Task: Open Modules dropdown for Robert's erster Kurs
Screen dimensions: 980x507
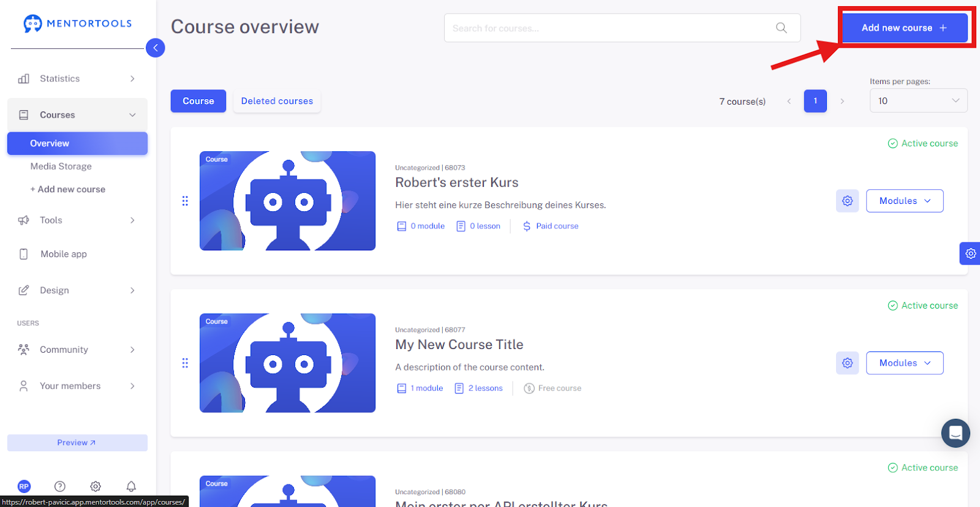Action: (x=905, y=201)
